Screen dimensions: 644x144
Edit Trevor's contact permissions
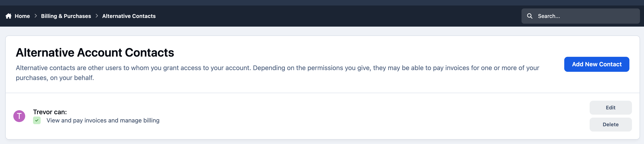pos(611,107)
